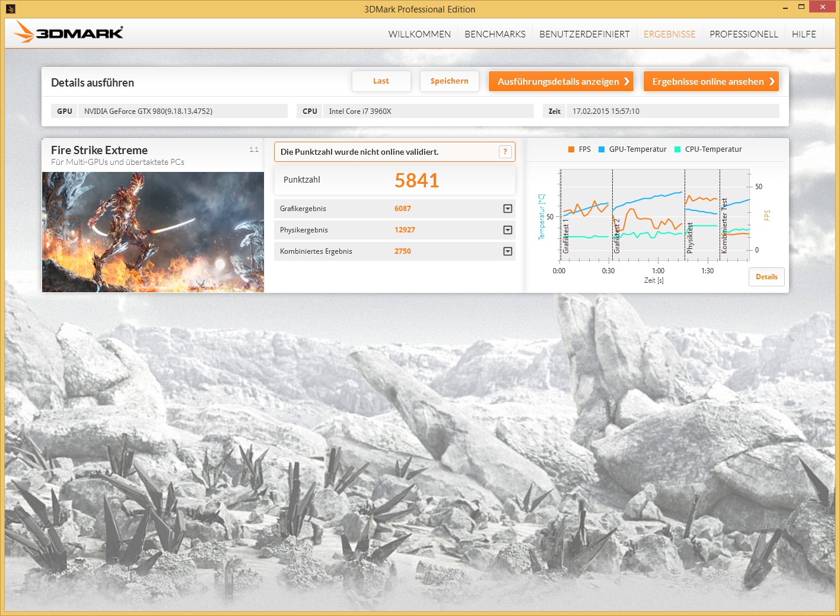Click the Punktzahl score 5841
Screen dimensions: 840x616
417,180
